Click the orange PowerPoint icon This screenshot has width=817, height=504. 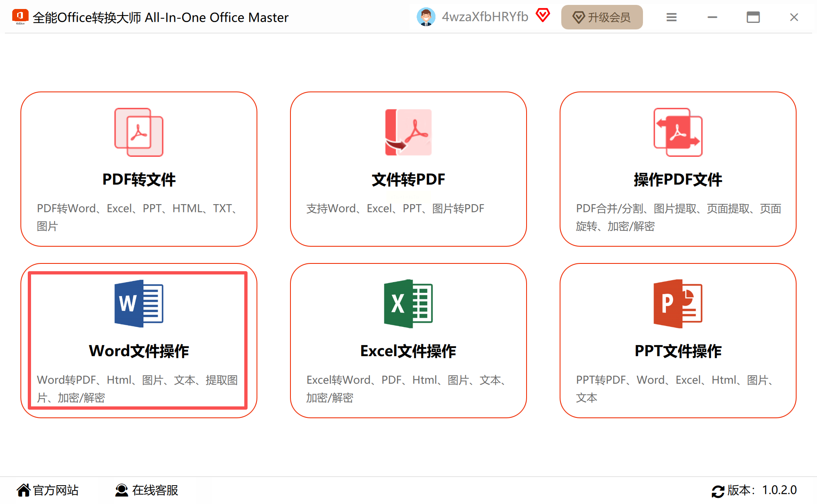pyautogui.click(x=678, y=303)
